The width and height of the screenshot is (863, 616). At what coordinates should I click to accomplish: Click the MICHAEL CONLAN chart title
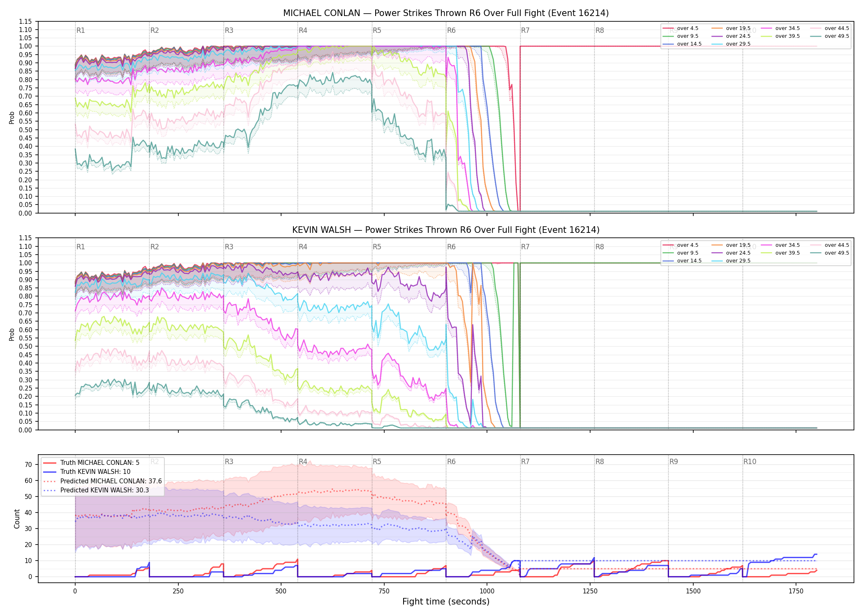(x=446, y=13)
